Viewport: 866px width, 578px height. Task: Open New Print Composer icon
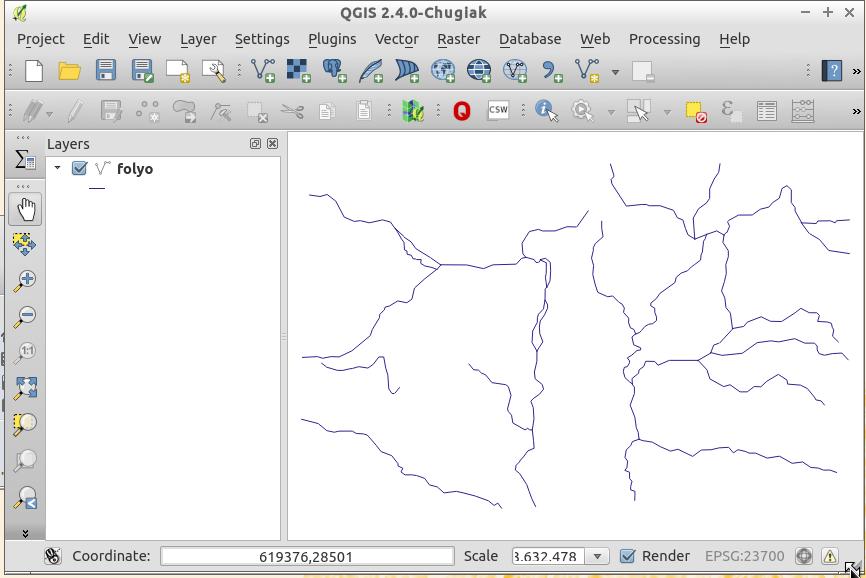coord(178,71)
